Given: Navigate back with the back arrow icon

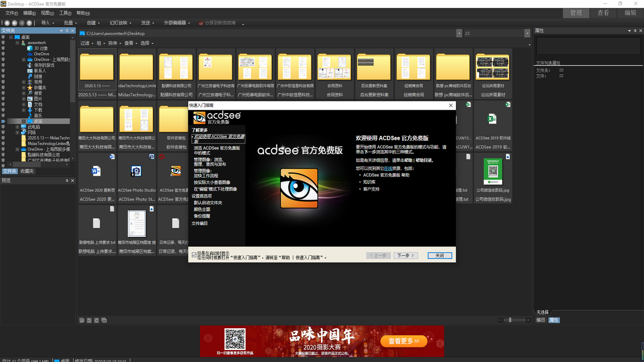Looking at the screenshot, I should click(x=15, y=23).
